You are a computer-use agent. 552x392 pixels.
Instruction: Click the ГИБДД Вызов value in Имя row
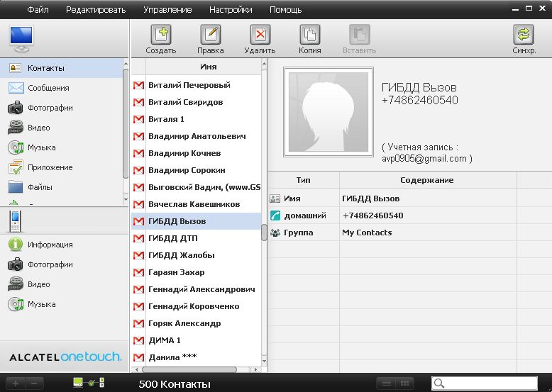(x=428, y=198)
